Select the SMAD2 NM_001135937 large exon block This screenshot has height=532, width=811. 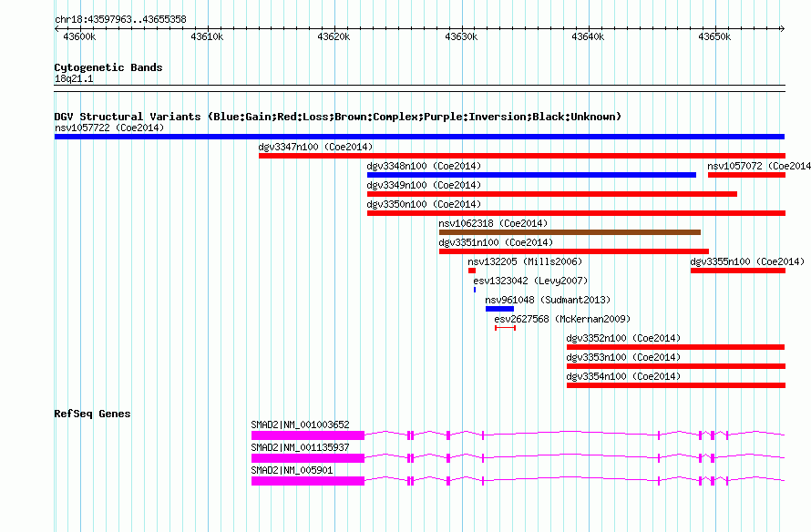coord(308,458)
